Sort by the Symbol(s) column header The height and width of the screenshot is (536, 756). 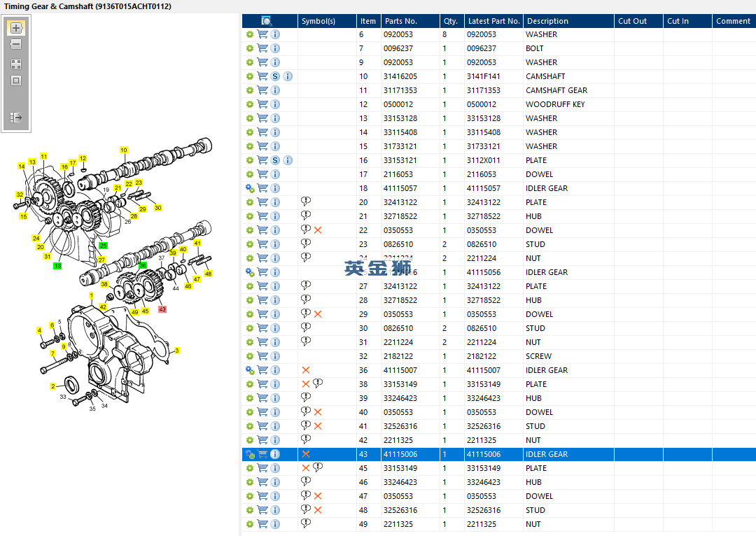point(328,21)
